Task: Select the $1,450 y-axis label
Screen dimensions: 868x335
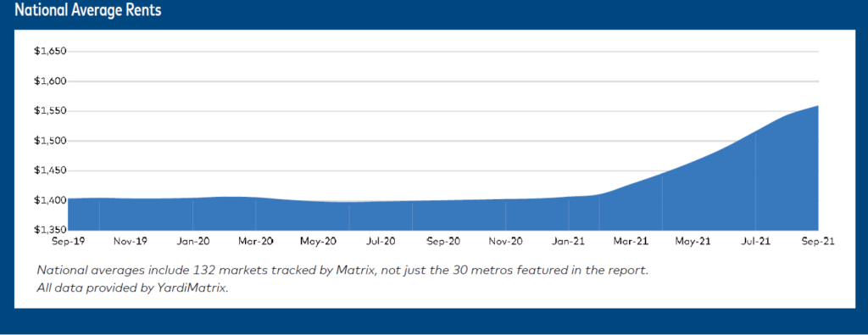Action: coord(50,170)
